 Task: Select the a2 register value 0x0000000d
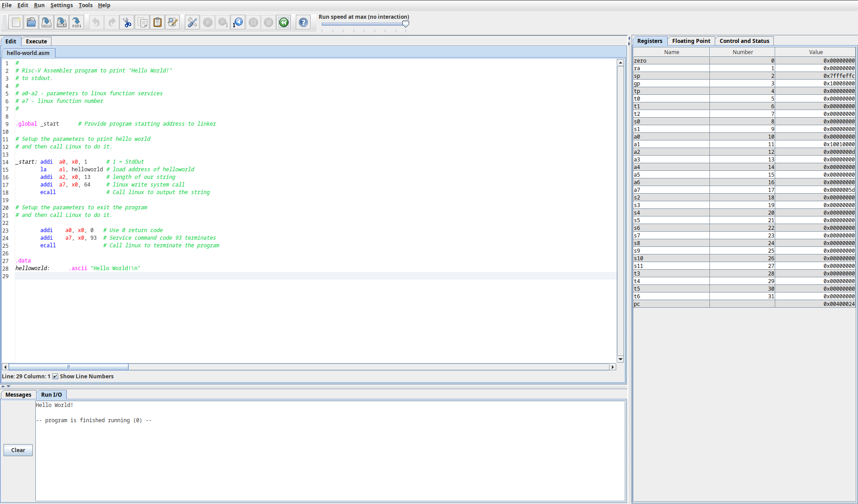(x=815, y=152)
